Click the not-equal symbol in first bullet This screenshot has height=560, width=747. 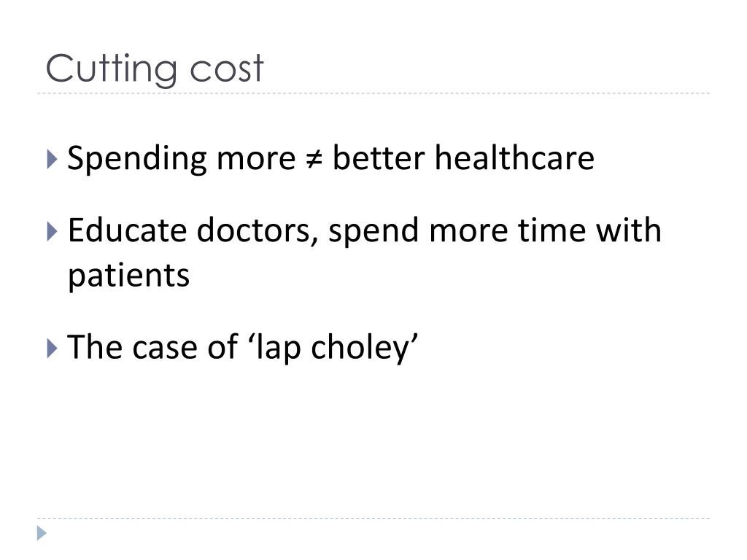pyautogui.click(x=314, y=160)
